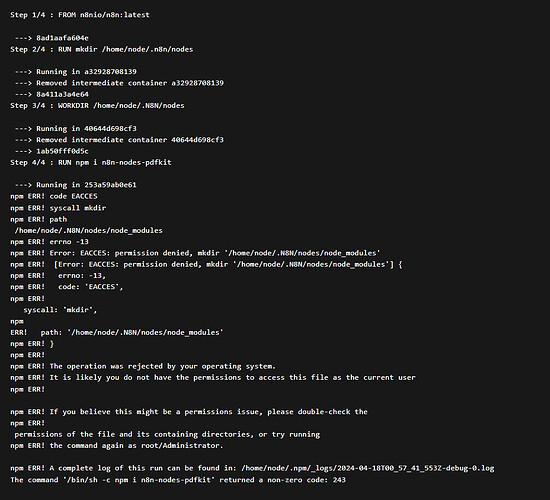Click the 'Step 2/4 : RUN mkdir' line
Image resolution: width=550 pixels, height=500 pixels.
102,49
